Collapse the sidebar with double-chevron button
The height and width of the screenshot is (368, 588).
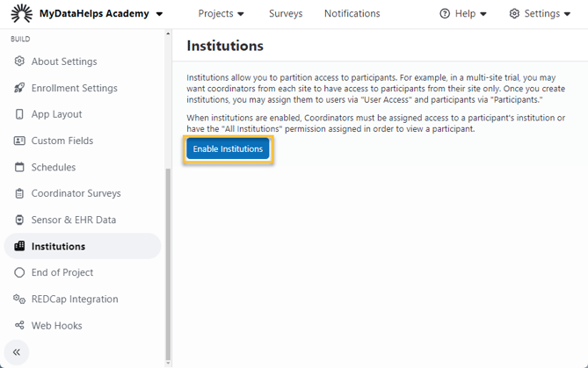tap(16, 352)
